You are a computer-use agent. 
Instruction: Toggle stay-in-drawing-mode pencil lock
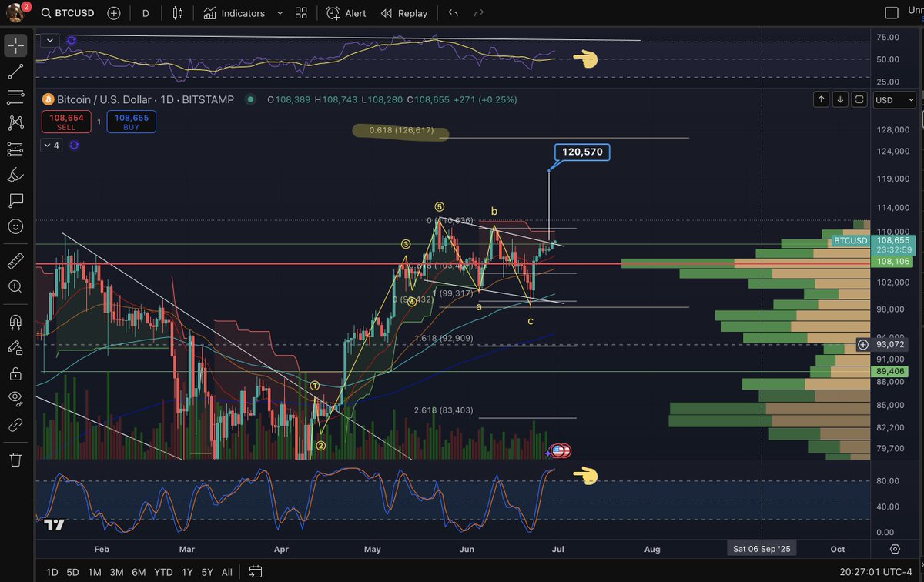[x=15, y=347]
